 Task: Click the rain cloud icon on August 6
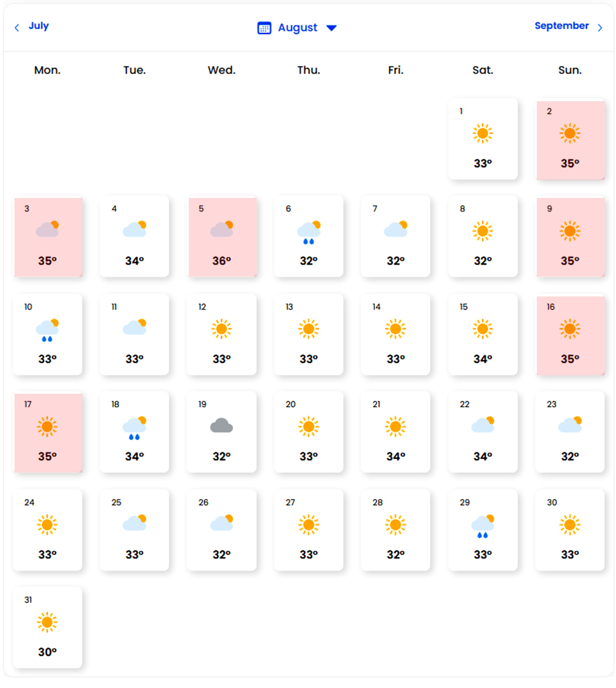tap(309, 232)
